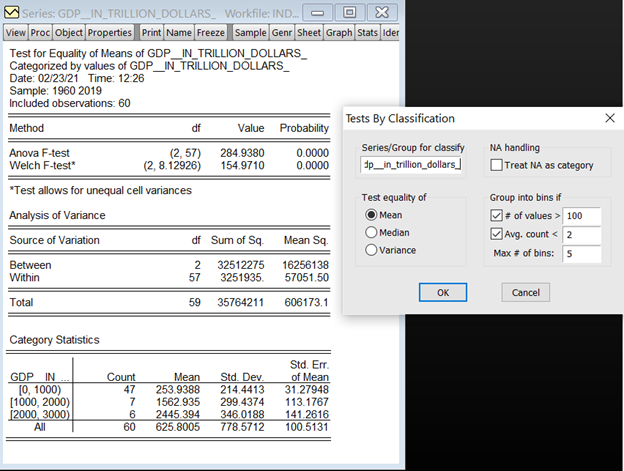The width and height of the screenshot is (624, 471).
Task: Open the Proc menu
Action: point(40,33)
